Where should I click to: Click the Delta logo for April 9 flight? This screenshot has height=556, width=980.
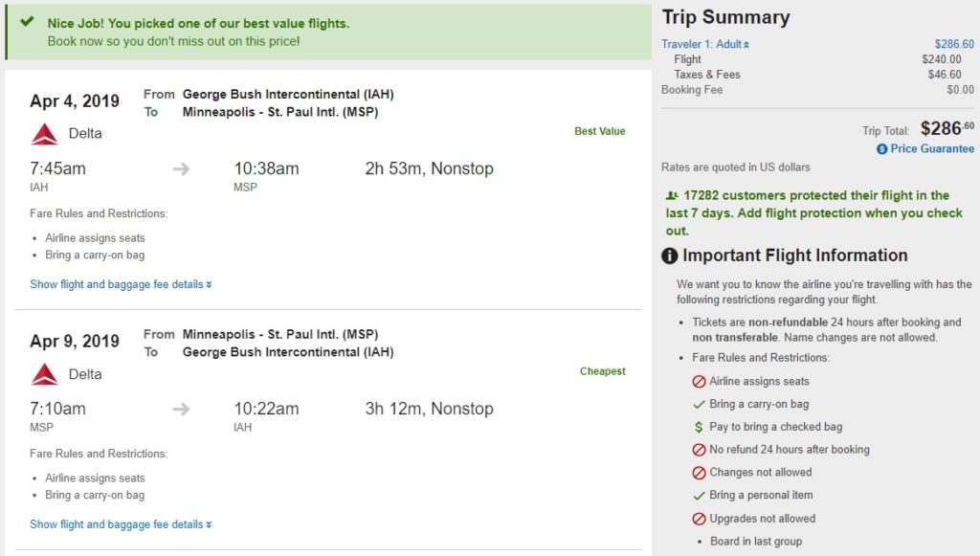(x=44, y=374)
